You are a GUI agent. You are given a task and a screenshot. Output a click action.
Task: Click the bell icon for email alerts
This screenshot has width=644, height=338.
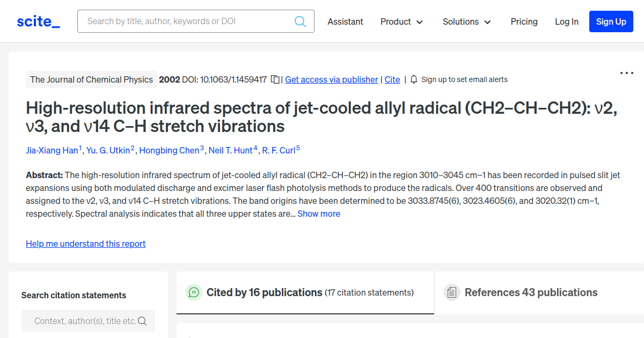413,79
